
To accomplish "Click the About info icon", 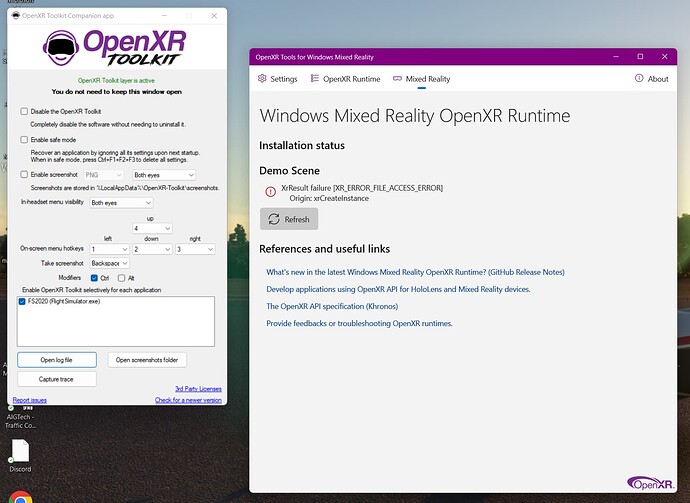I will click(640, 79).
